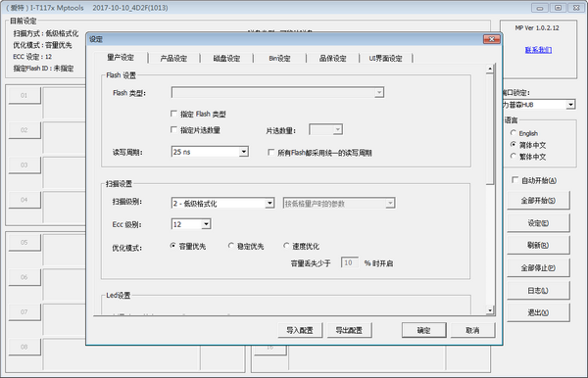Open the 磁盘设定 tab
The width and height of the screenshot is (588, 378).
226,59
